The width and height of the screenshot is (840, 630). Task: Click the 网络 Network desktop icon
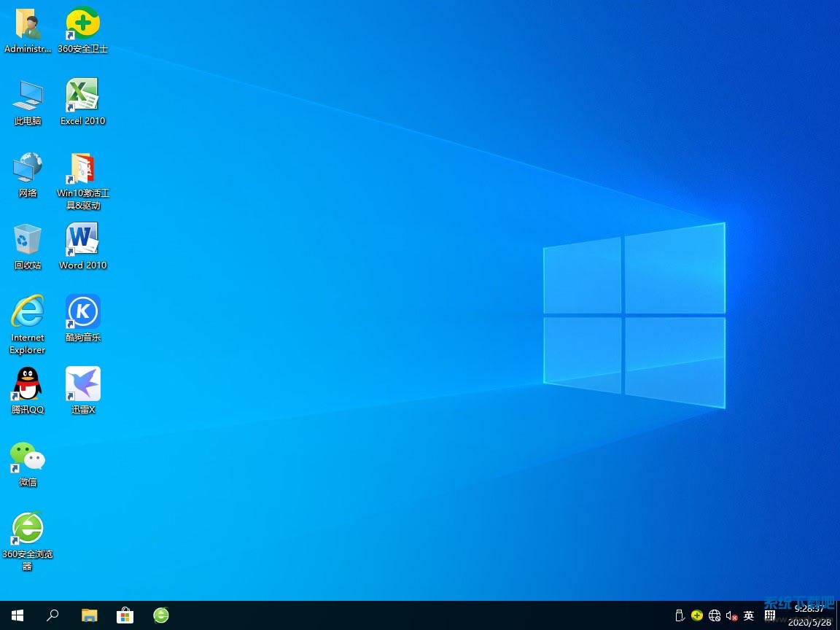pos(28,169)
